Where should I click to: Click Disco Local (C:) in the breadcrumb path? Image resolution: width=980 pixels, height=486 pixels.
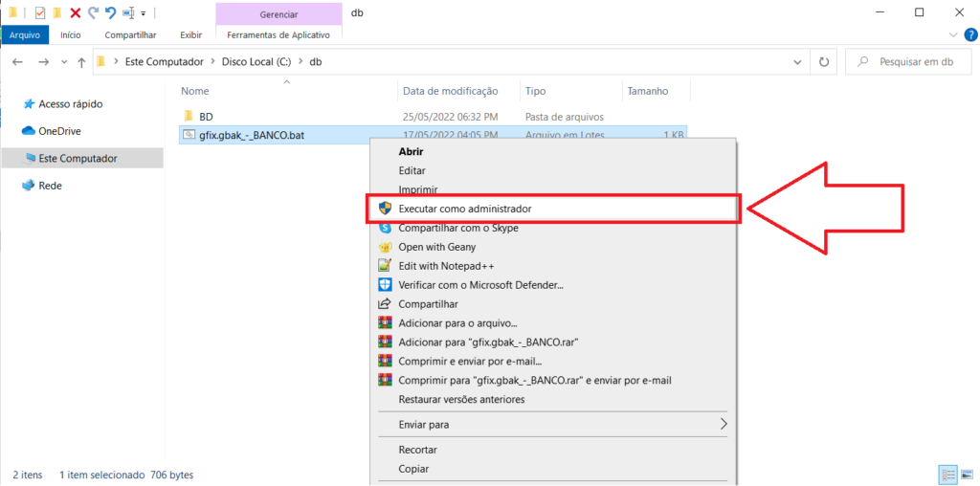click(x=256, y=61)
